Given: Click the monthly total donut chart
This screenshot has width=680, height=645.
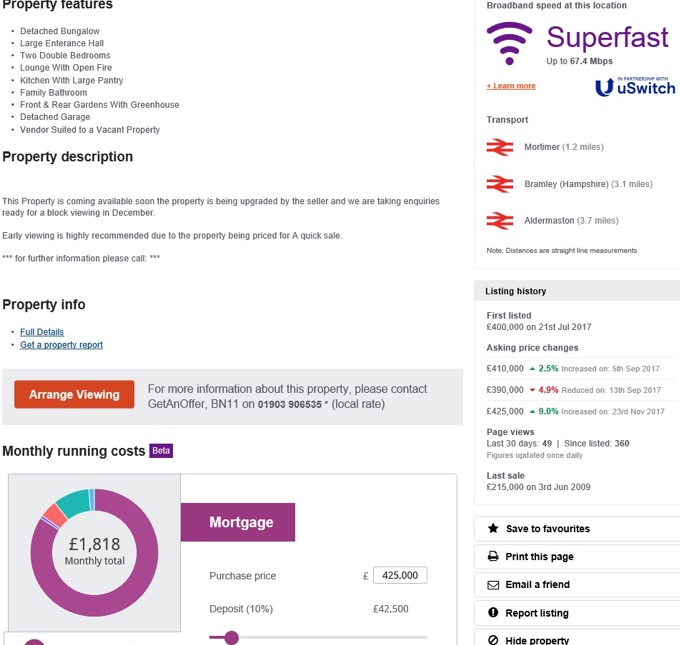Looking at the screenshot, I should click(x=94, y=552).
